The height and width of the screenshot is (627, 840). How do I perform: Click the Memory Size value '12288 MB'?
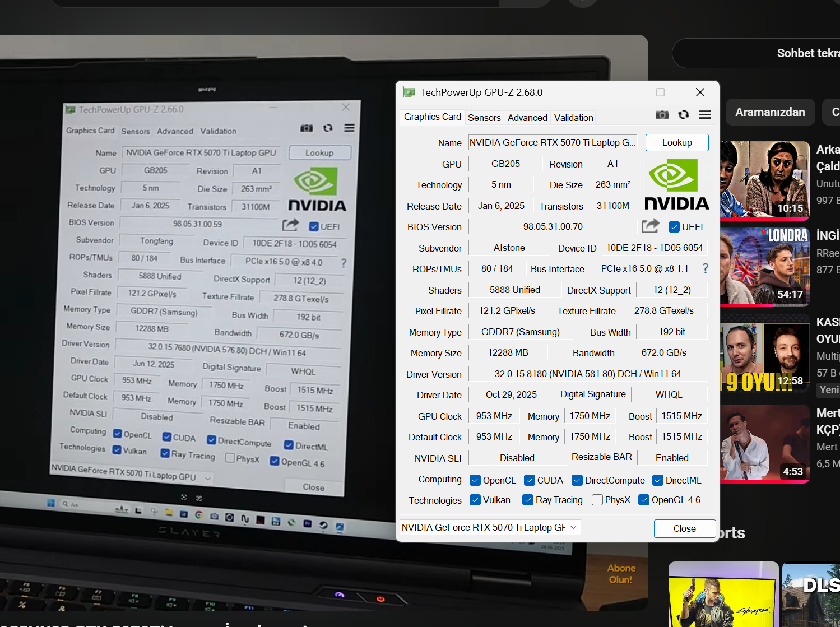point(508,352)
